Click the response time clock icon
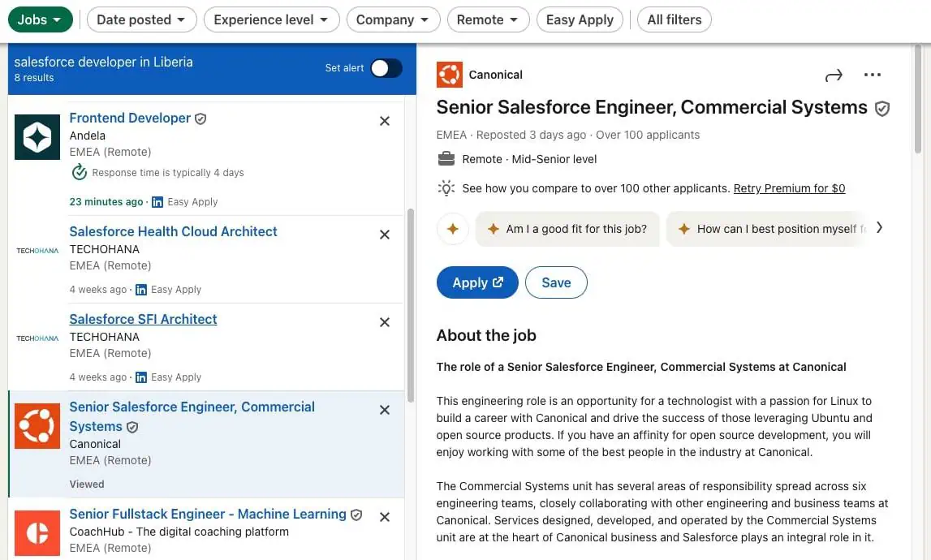The width and height of the screenshot is (931, 560). click(79, 172)
